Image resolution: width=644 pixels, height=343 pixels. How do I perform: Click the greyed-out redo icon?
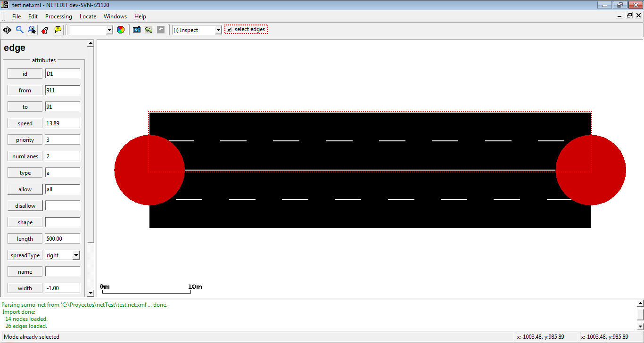161,30
